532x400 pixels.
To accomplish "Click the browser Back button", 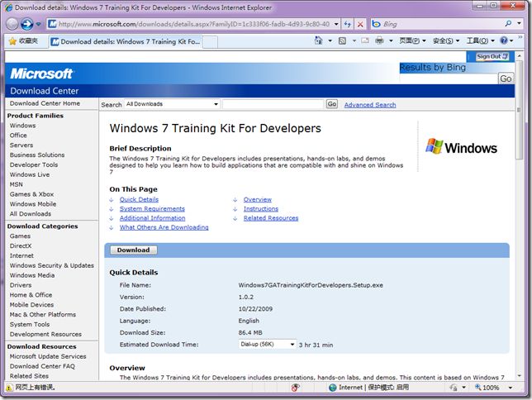I will click(12, 24).
